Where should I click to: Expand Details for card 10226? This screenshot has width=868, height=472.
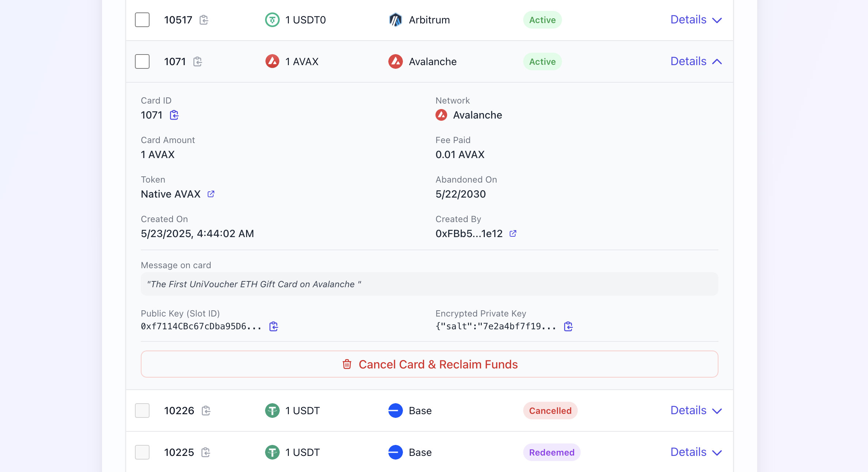pos(696,411)
